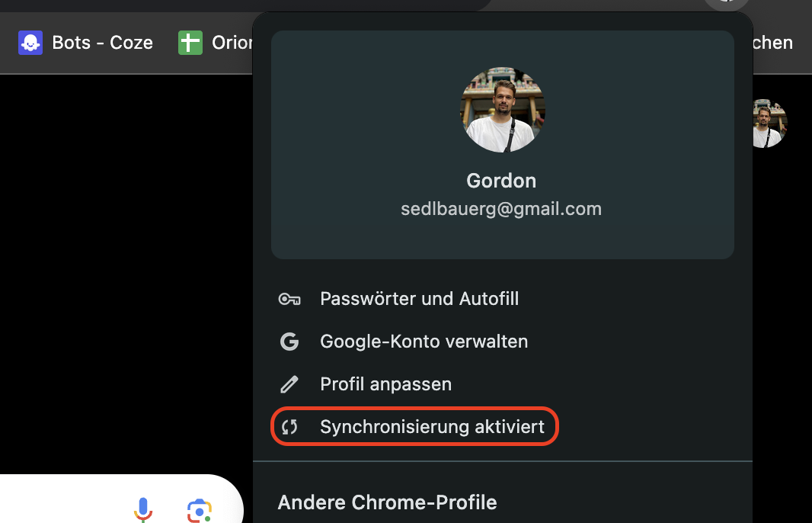Open Google Lens image search
The width and height of the screenshot is (812, 523).
(199, 510)
